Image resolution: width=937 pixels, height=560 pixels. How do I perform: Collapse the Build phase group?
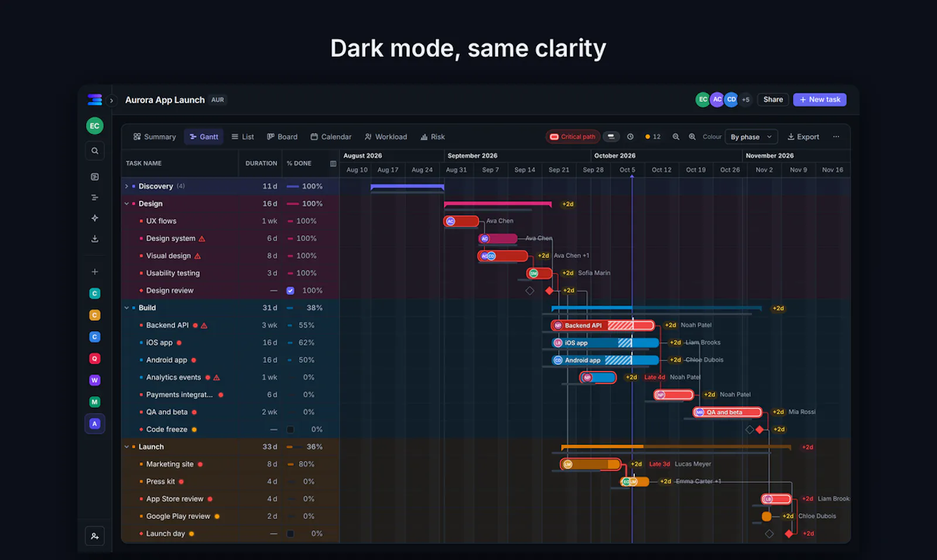click(x=126, y=308)
